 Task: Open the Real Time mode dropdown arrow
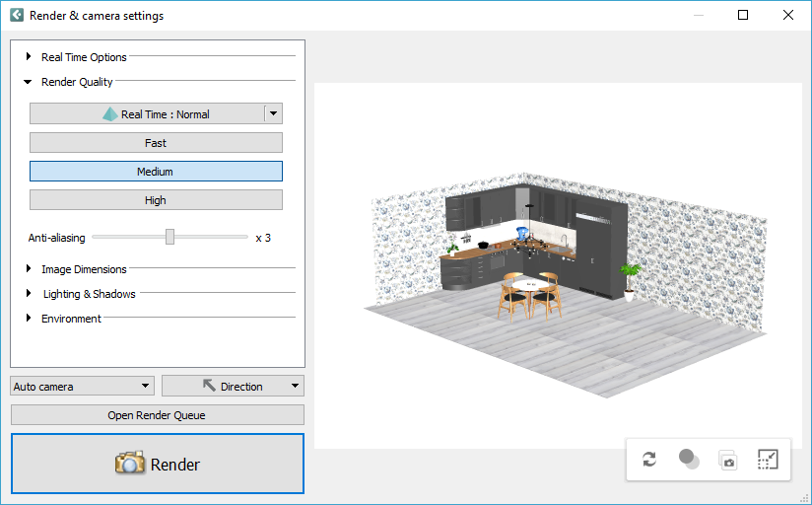point(273,113)
